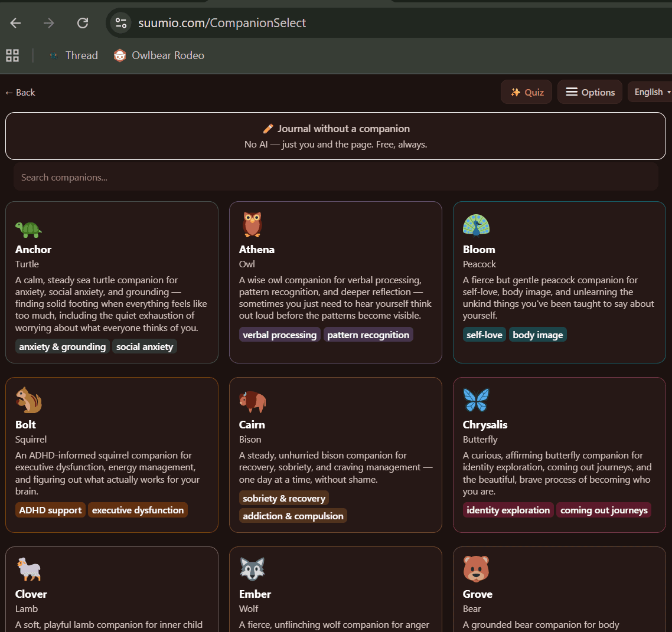This screenshot has height=632, width=672.
Task: Click the Lamb species label
Action: 27,609
